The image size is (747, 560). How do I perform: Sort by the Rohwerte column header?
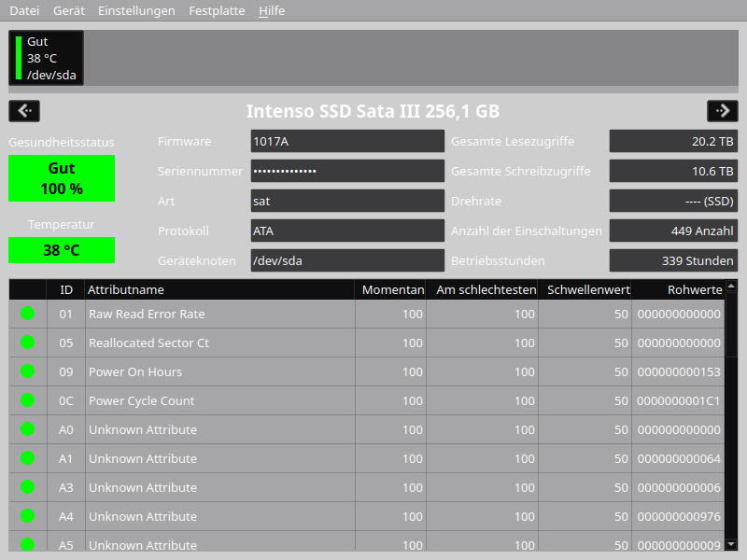coord(678,289)
